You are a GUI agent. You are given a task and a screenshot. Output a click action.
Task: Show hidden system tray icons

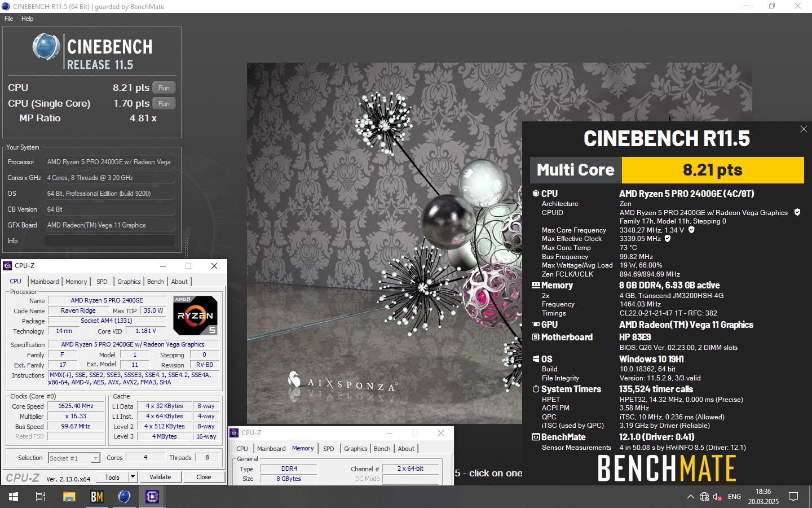tap(690, 497)
